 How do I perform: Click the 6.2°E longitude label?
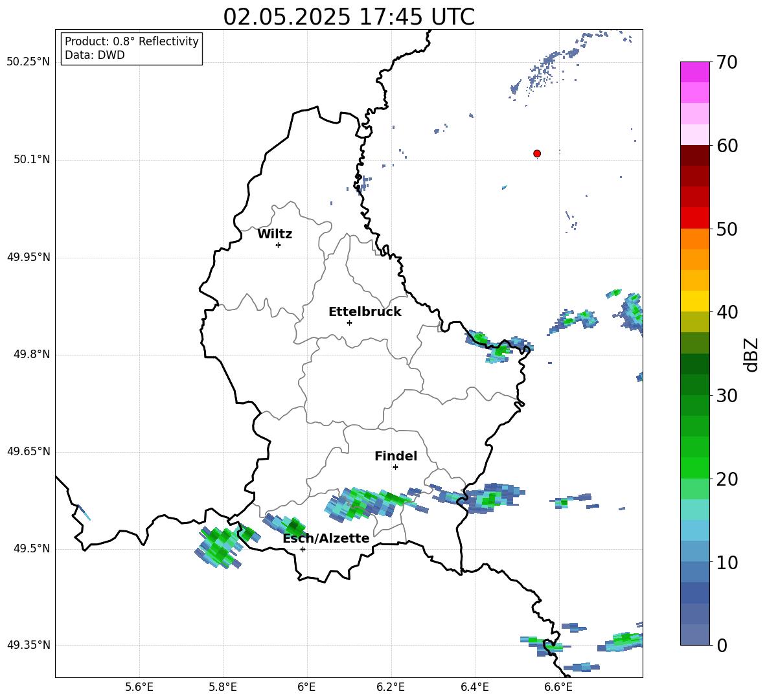[391, 687]
